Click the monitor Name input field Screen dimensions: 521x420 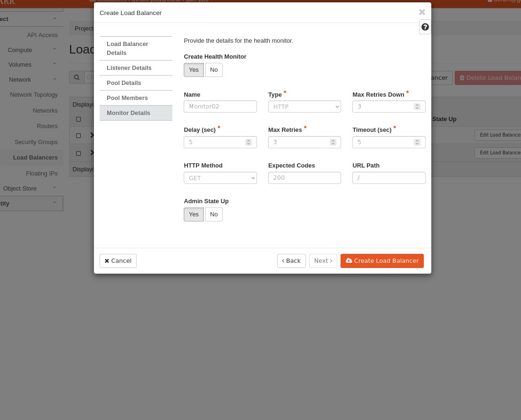(x=220, y=107)
